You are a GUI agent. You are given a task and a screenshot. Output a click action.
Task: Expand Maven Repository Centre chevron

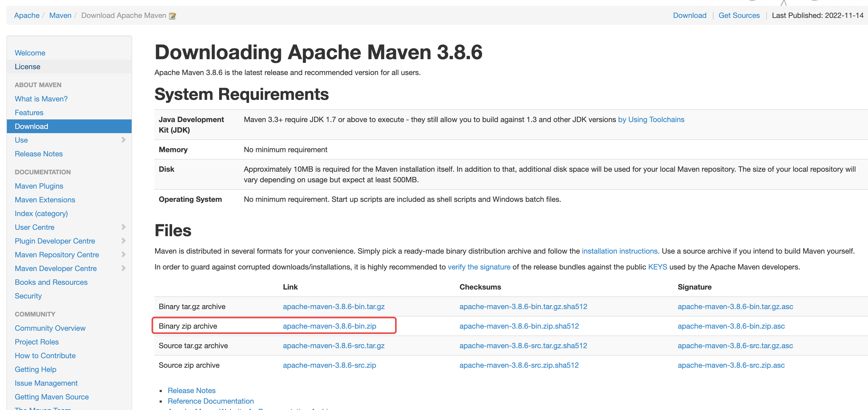(123, 255)
